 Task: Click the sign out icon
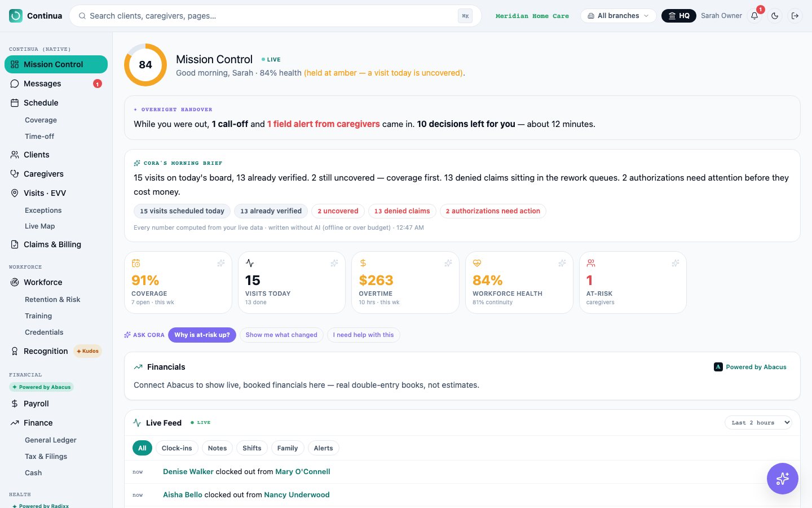pyautogui.click(x=795, y=16)
